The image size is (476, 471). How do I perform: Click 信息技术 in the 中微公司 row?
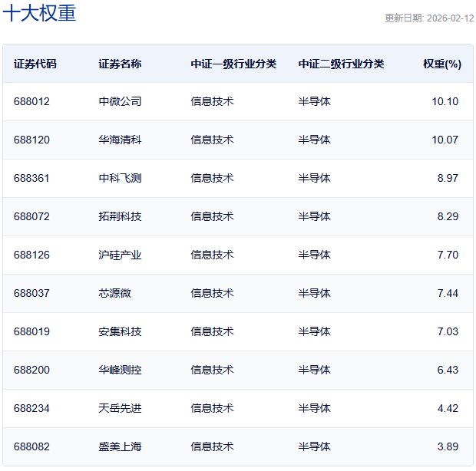point(212,101)
